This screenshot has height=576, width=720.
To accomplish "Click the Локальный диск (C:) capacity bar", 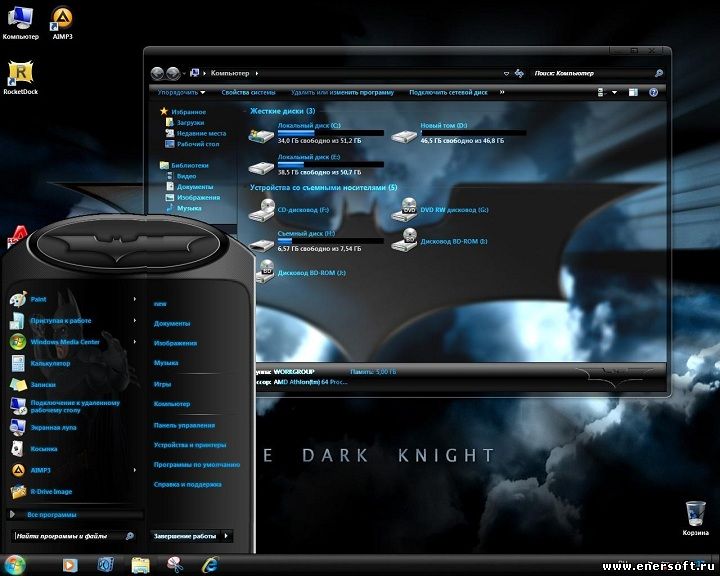I will (331, 133).
